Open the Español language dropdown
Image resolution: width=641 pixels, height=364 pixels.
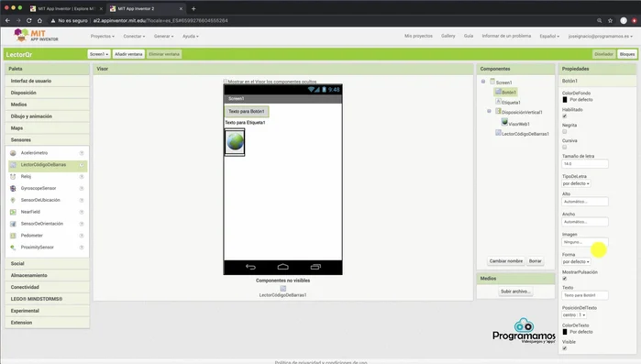549,36
